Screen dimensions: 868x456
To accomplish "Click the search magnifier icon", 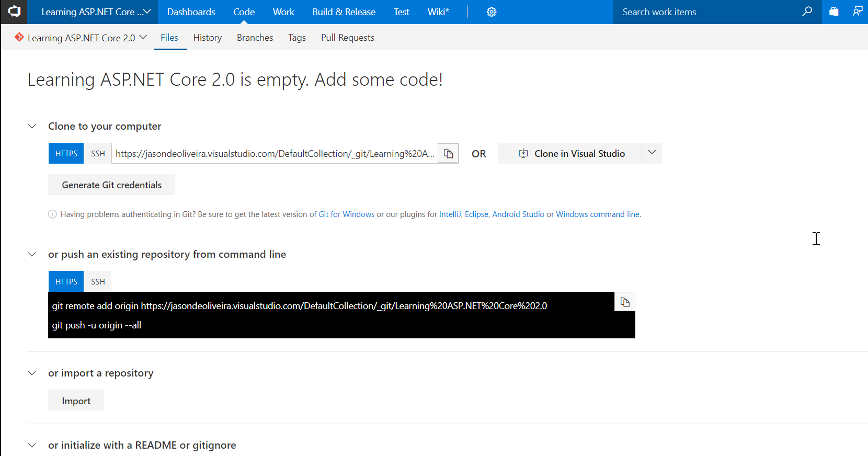I will (807, 12).
